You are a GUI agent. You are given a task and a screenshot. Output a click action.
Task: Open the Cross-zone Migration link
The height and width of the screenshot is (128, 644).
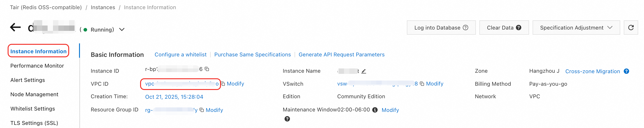[592, 71]
